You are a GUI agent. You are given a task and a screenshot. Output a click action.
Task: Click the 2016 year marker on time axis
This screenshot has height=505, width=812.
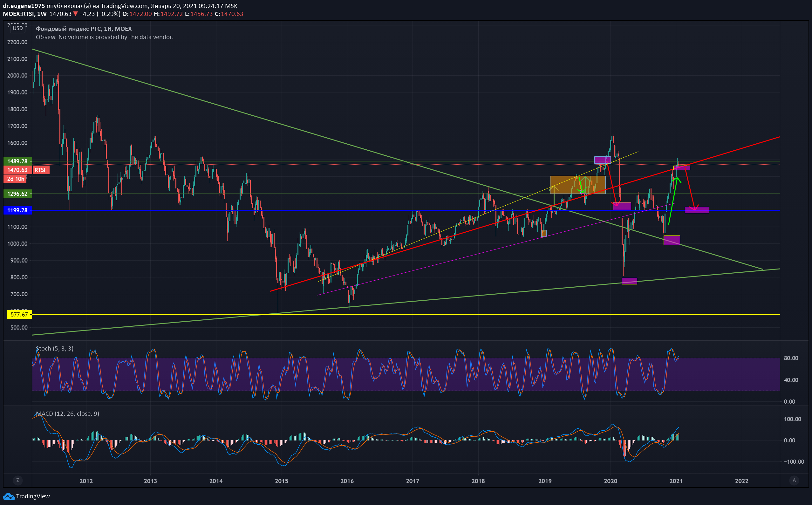pos(347,481)
